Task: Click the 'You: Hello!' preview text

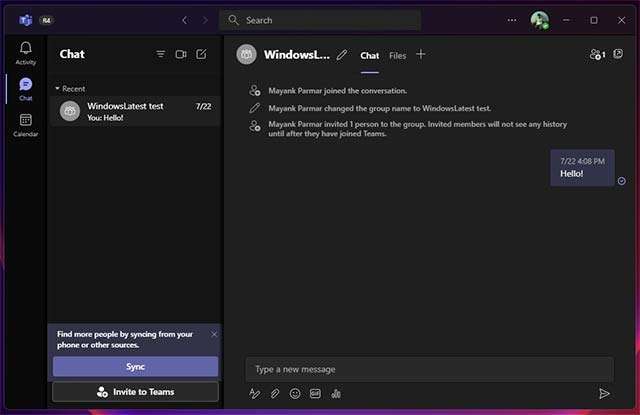Action: coord(105,118)
